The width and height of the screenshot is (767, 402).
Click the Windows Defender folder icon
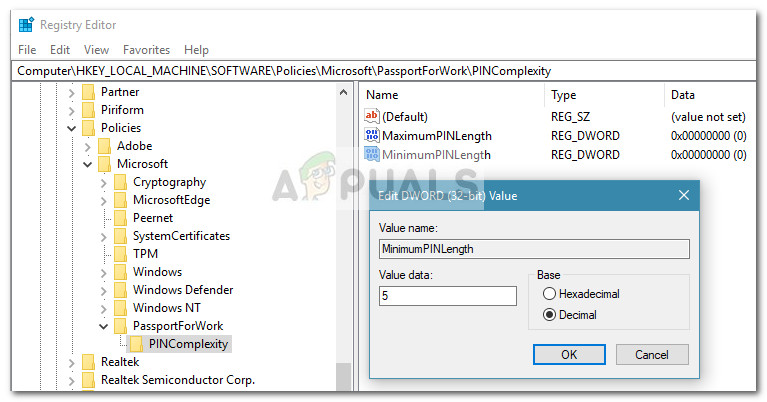(x=120, y=290)
